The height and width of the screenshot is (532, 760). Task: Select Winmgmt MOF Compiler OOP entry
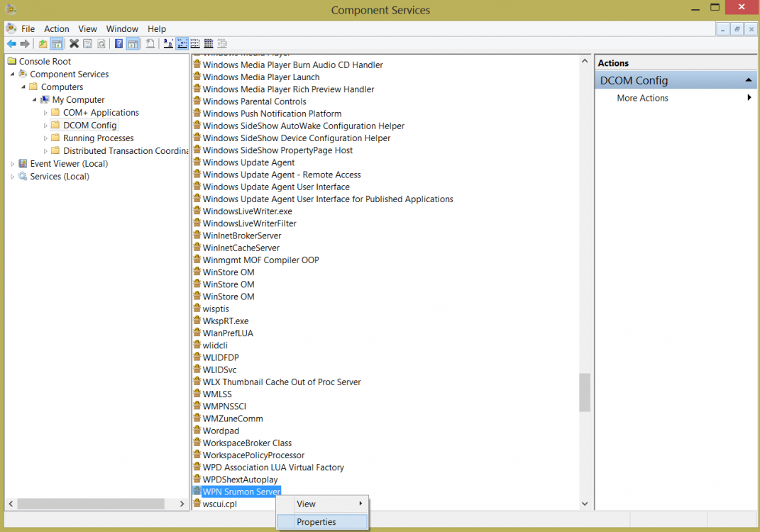pyautogui.click(x=260, y=260)
